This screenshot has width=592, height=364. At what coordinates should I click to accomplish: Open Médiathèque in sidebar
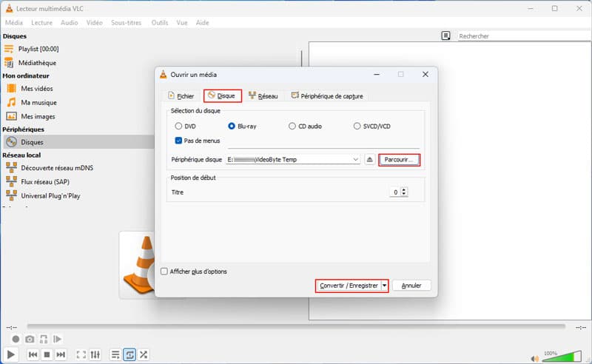coord(38,63)
